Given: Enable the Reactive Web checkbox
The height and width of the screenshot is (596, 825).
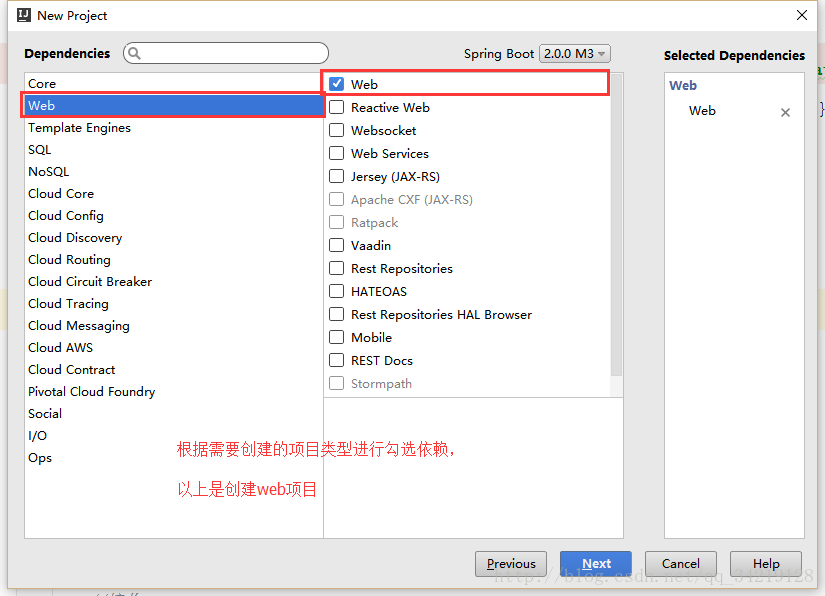Looking at the screenshot, I should tap(337, 107).
